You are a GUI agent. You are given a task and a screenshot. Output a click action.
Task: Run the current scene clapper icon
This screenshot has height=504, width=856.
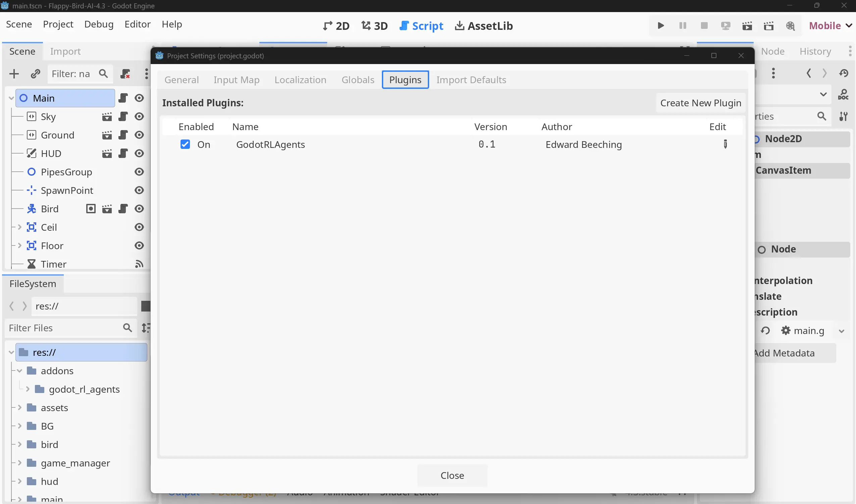(x=747, y=26)
